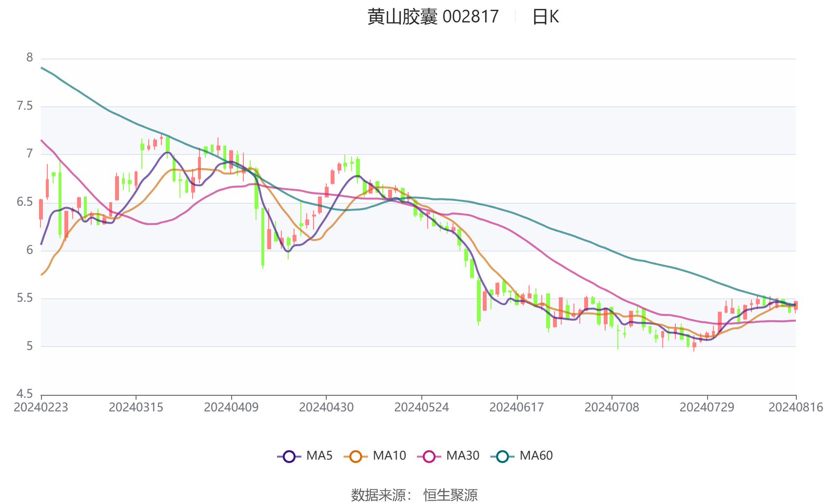Click the 日K label in title
The image size is (829, 504).
(545, 17)
